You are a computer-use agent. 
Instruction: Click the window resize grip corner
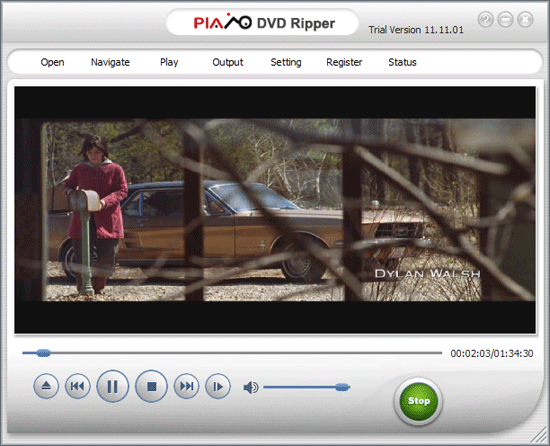[x=538, y=435]
